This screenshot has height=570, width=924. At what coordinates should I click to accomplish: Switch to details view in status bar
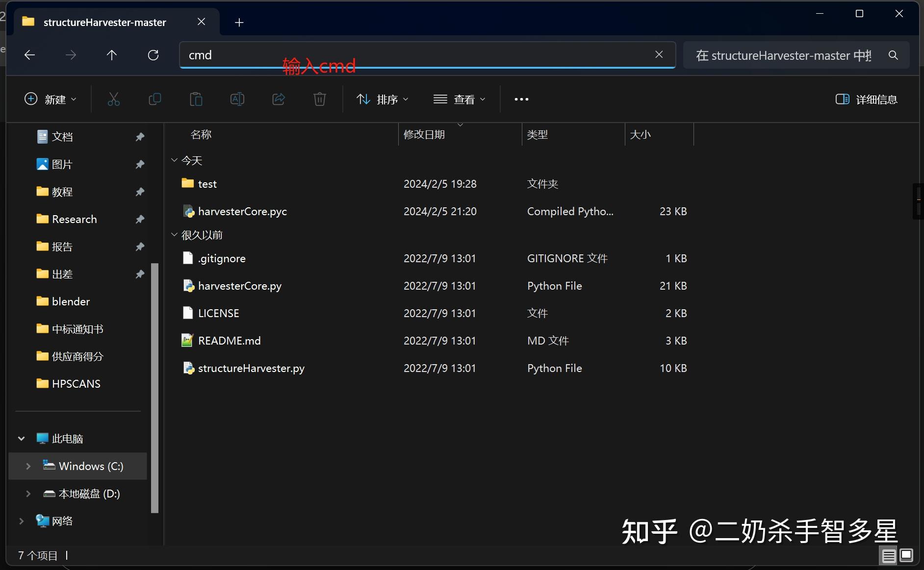click(888, 555)
